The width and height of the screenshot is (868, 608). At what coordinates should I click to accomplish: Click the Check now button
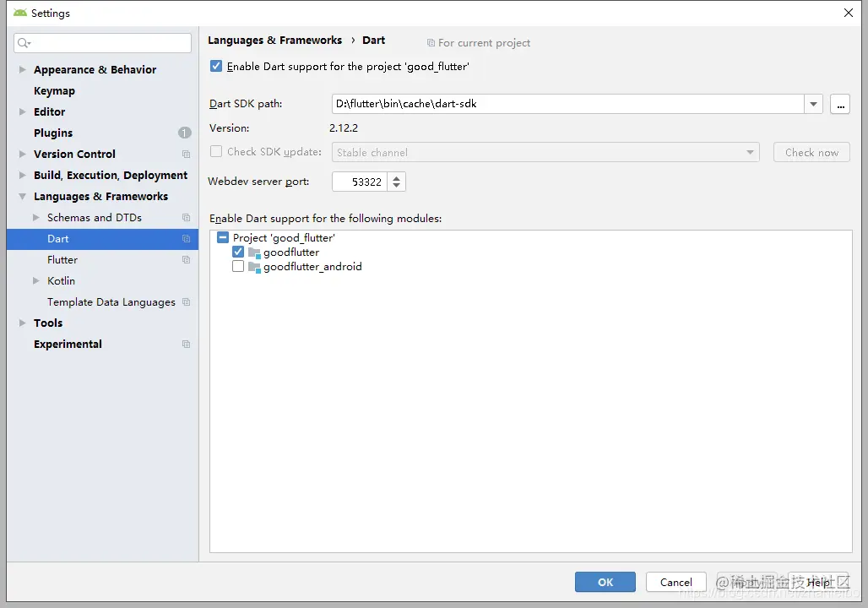(x=811, y=152)
